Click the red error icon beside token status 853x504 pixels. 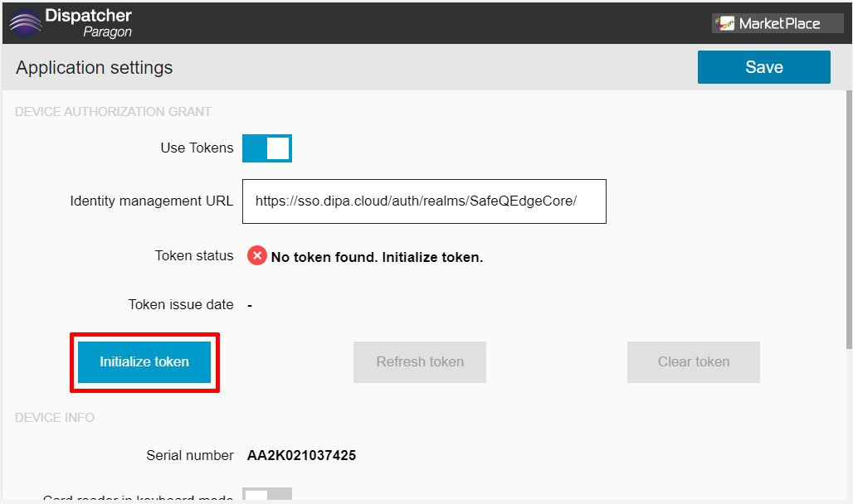point(256,255)
